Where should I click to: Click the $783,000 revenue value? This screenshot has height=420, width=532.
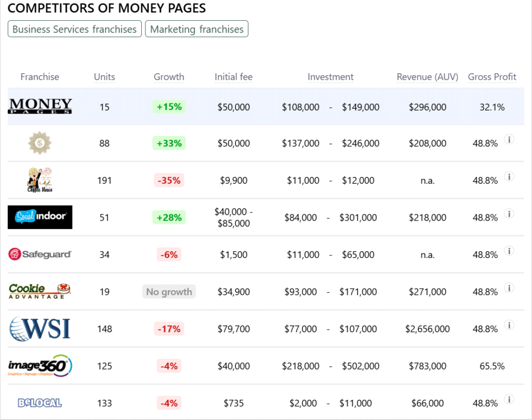(428, 366)
